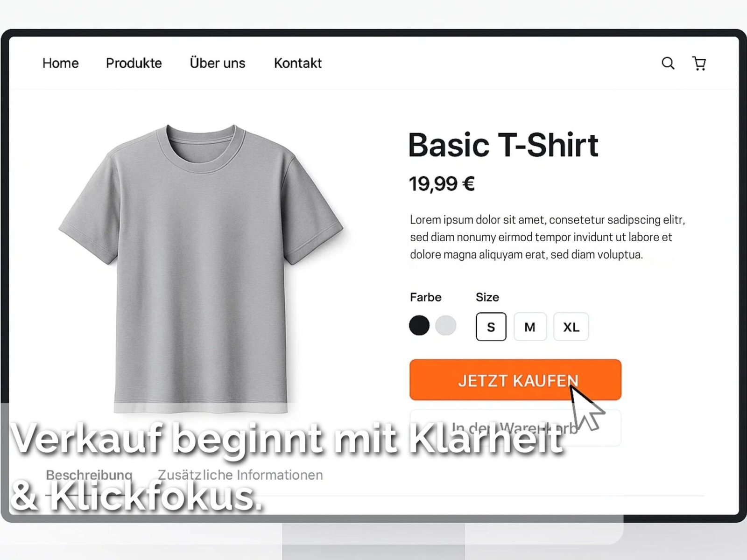
Task: Click the orange JETZT KAUFEN button
Action: (515, 380)
